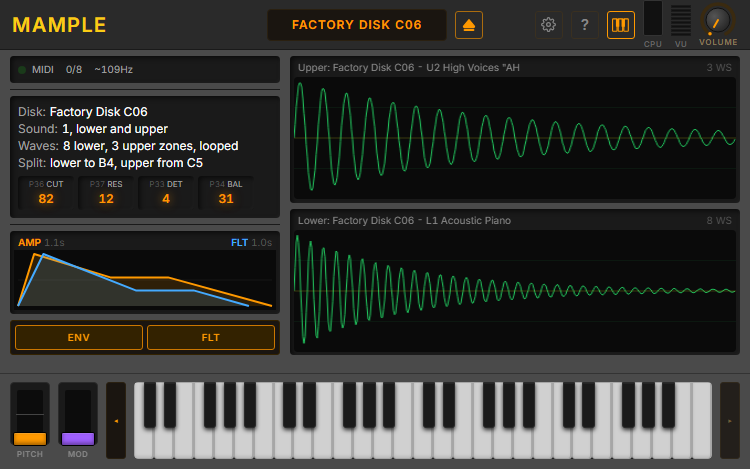
Task: Play the first black key on the keyboard
Action: (x=150, y=404)
